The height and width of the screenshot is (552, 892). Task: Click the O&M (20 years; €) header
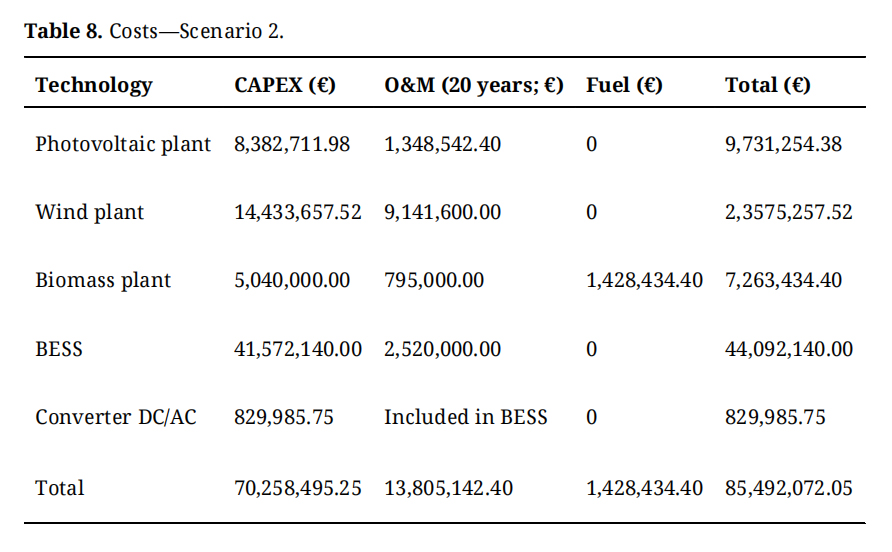[475, 85]
